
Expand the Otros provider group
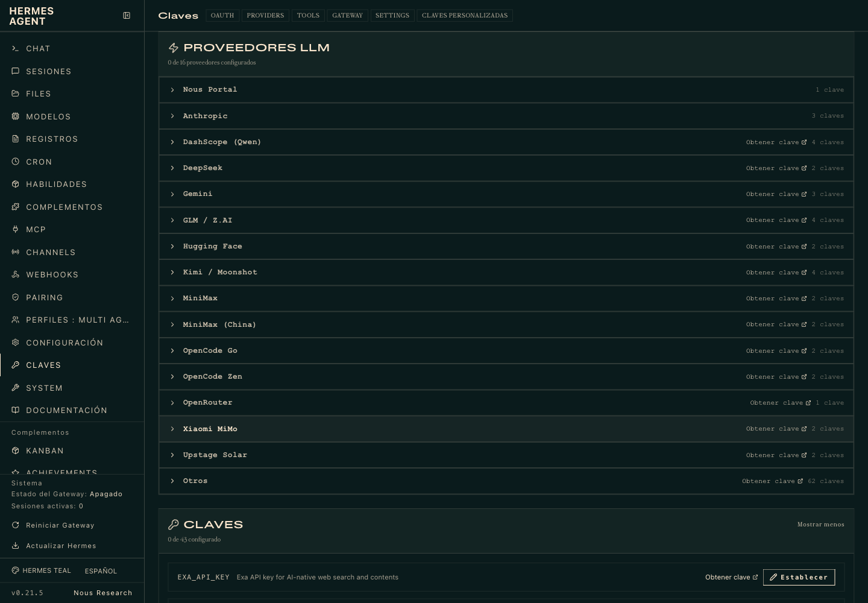pyautogui.click(x=506, y=481)
